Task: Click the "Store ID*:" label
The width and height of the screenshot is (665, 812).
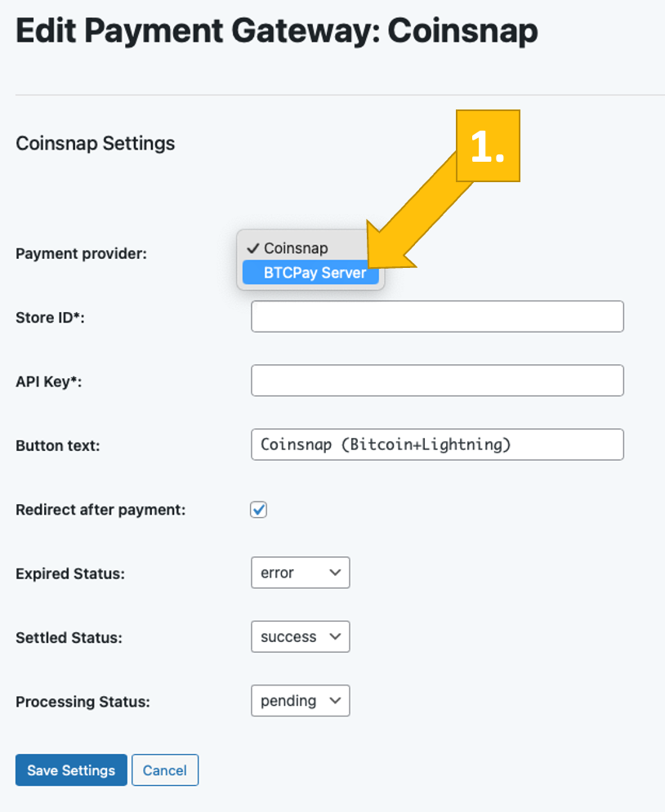Action: pos(50,317)
